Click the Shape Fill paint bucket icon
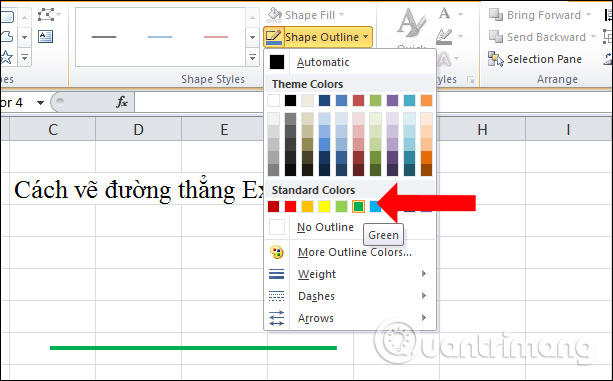 coord(274,15)
